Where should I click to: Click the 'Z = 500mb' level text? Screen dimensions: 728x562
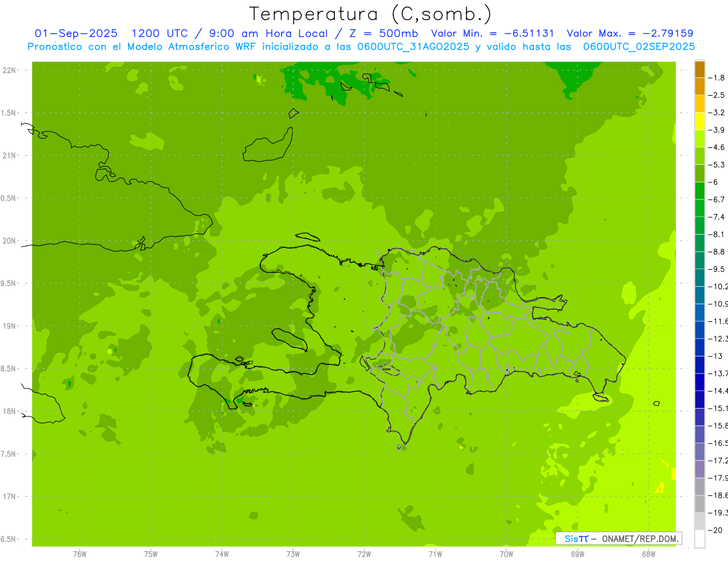pyautogui.click(x=382, y=33)
